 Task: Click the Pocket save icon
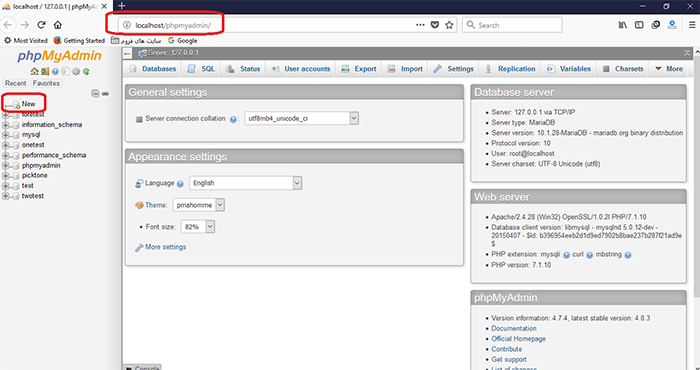(x=435, y=25)
